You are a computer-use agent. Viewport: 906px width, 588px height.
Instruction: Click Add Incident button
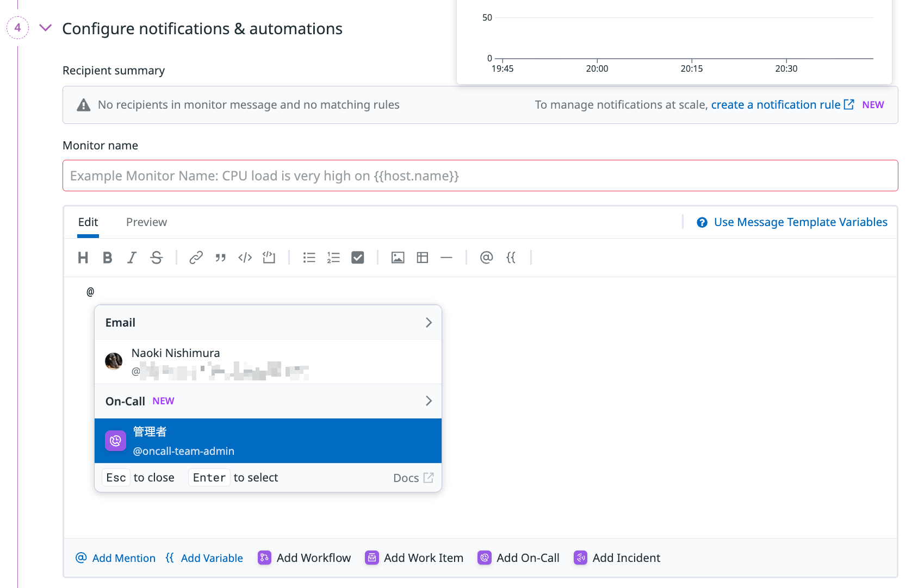[x=617, y=558]
